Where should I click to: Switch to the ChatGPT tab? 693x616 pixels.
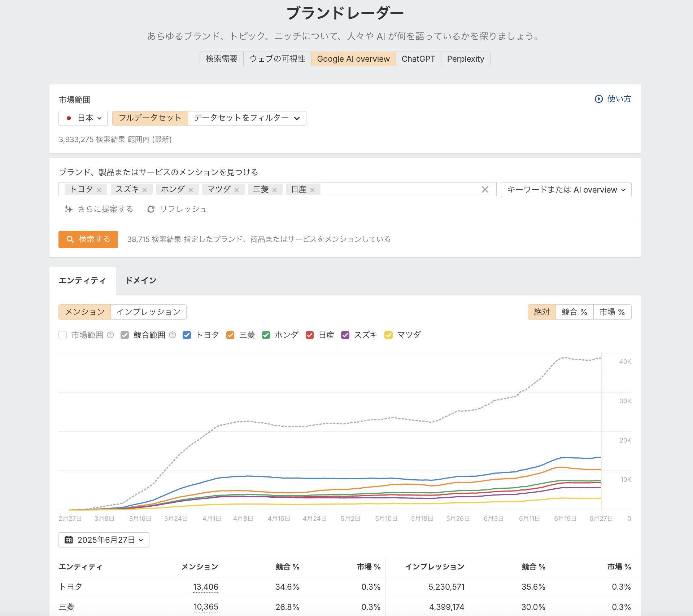418,59
